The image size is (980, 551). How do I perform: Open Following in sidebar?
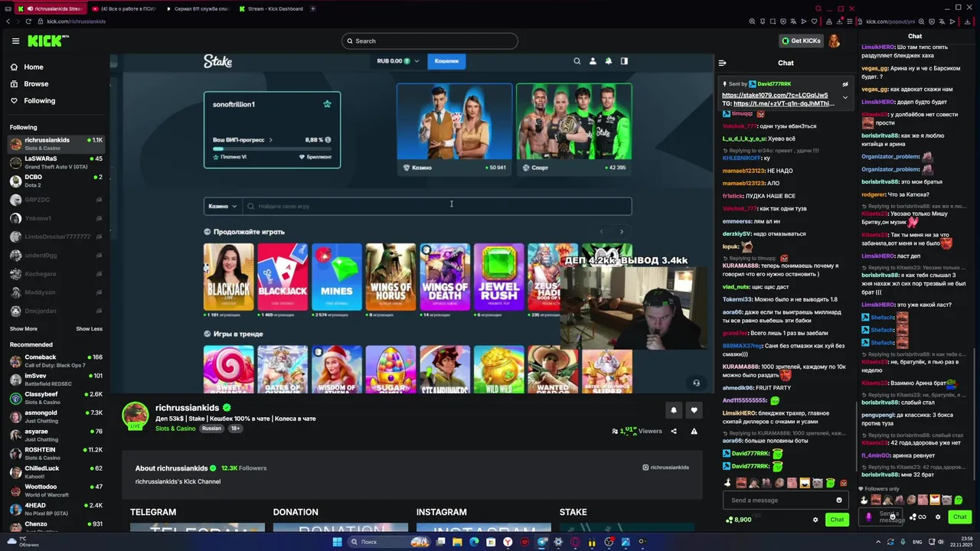(32, 100)
